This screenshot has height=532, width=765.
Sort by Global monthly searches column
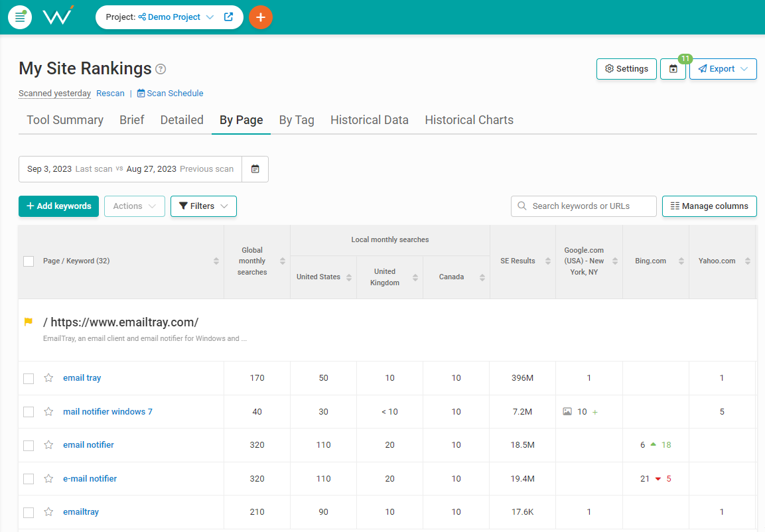(283, 261)
